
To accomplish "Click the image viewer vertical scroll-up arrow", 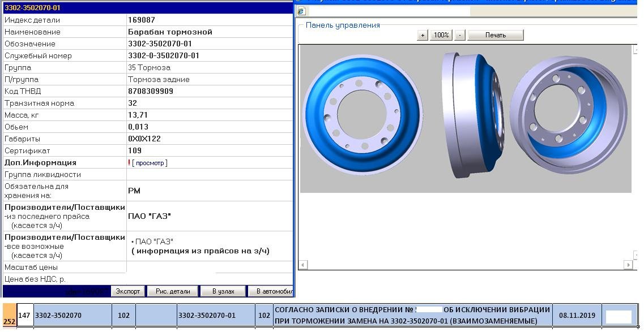I will pyautogui.click(x=637, y=50).
